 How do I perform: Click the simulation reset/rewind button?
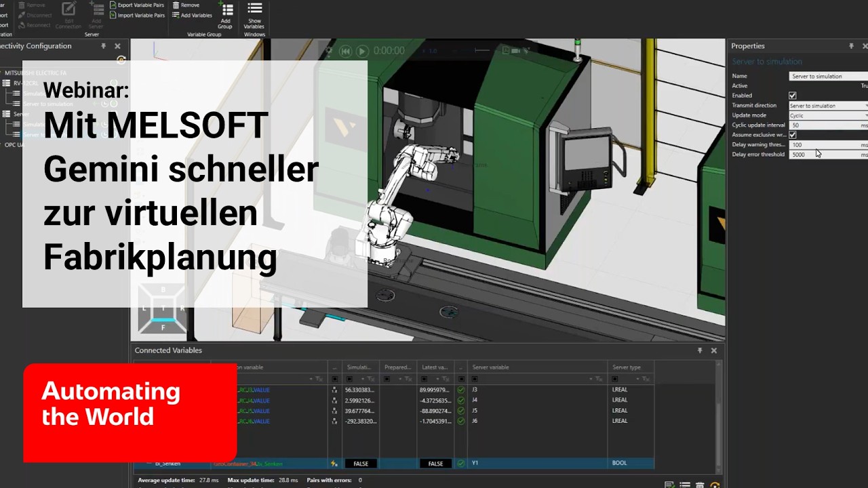pyautogui.click(x=346, y=51)
